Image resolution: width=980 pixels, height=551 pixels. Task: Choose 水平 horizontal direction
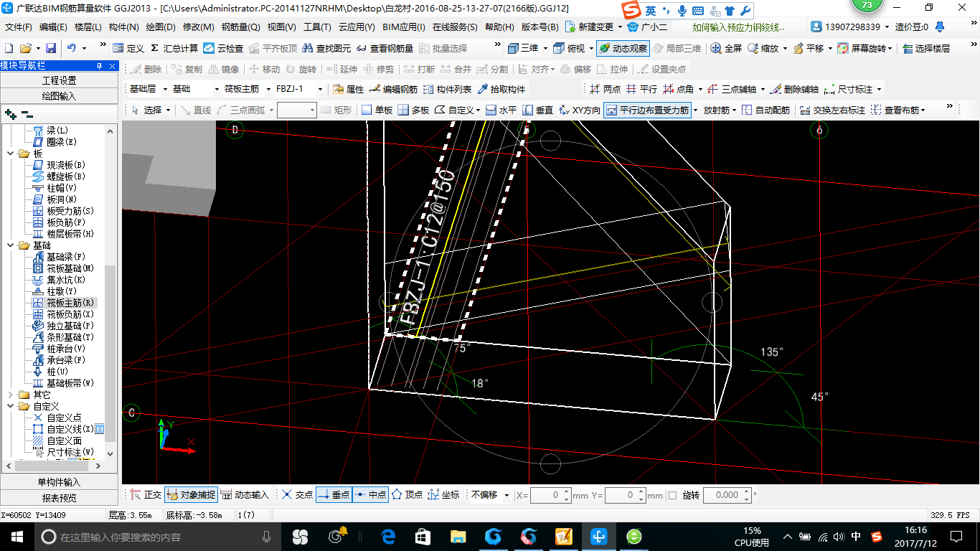coord(501,110)
